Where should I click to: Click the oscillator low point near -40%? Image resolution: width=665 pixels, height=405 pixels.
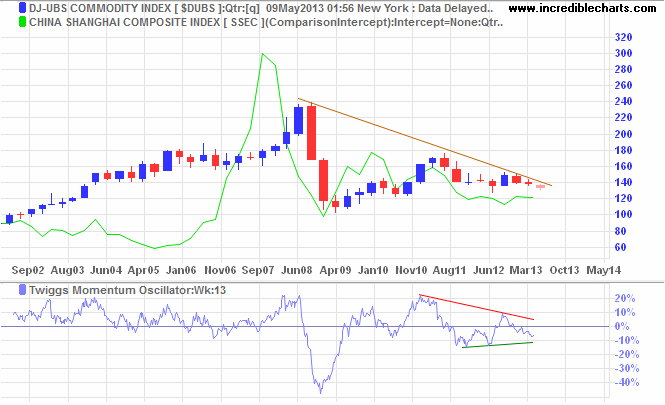pos(320,391)
